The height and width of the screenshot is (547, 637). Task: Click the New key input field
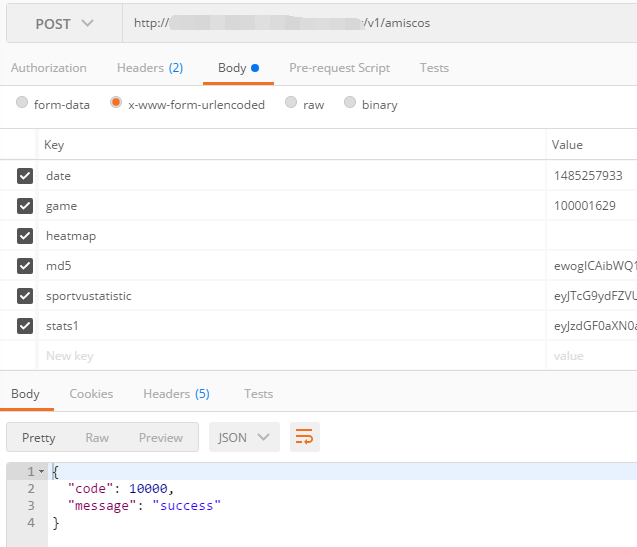coord(290,356)
